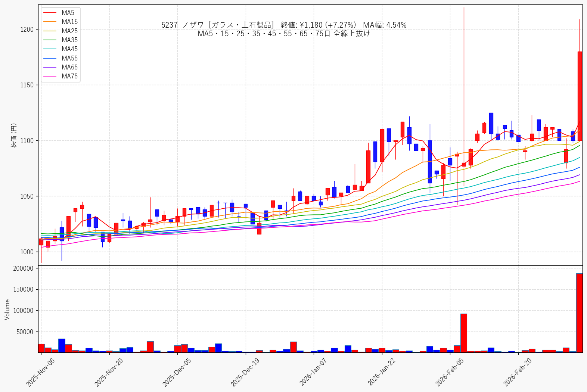Click the MA75 legend label
587x392 pixels.
pos(70,76)
